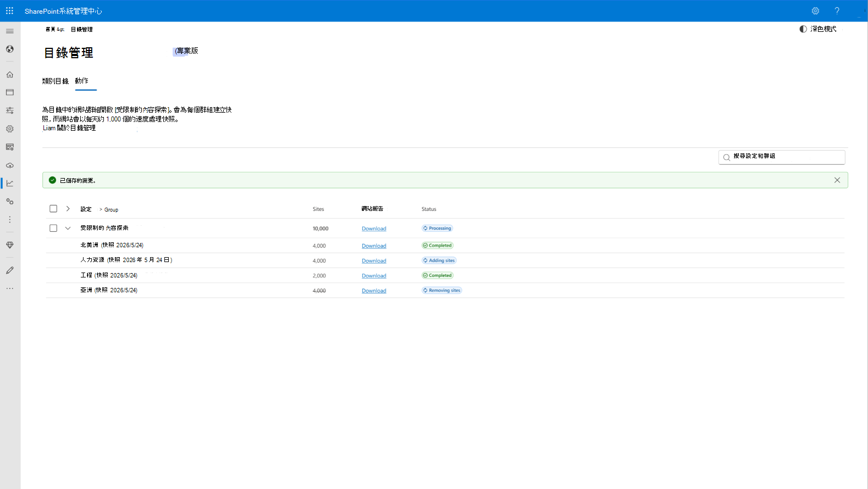868x489 pixels.
Task: Click the help question mark icon
Action: (837, 11)
